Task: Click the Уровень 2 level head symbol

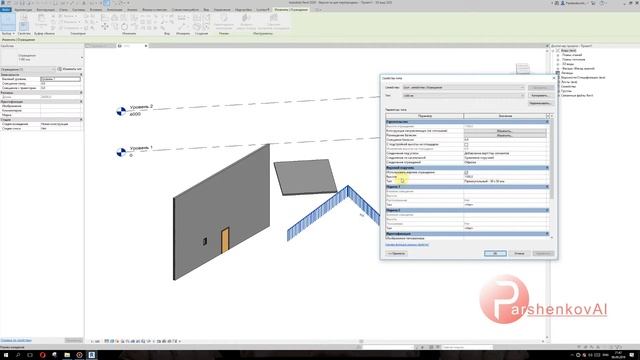Action: [x=121, y=111]
